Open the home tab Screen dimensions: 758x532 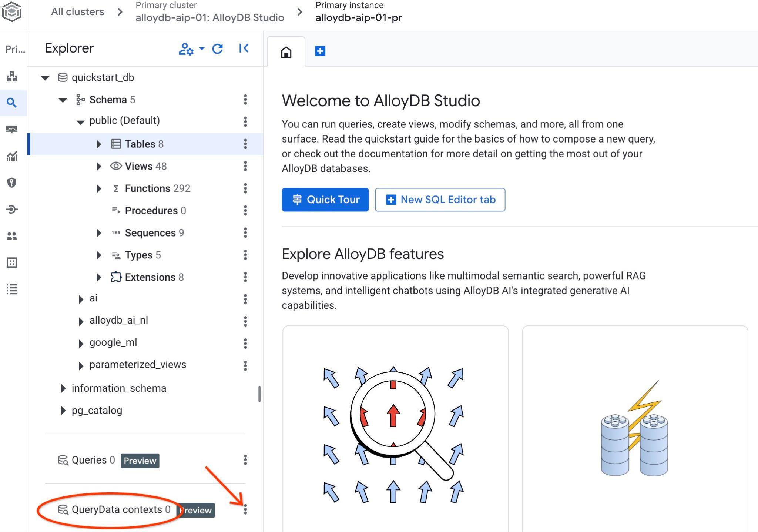(286, 52)
